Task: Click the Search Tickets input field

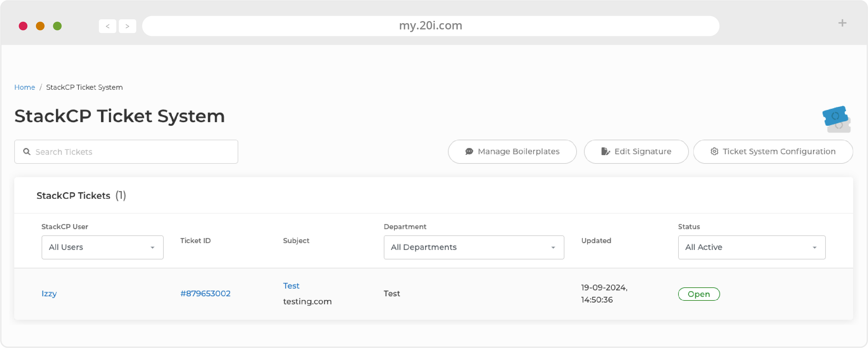Action: [126, 151]
